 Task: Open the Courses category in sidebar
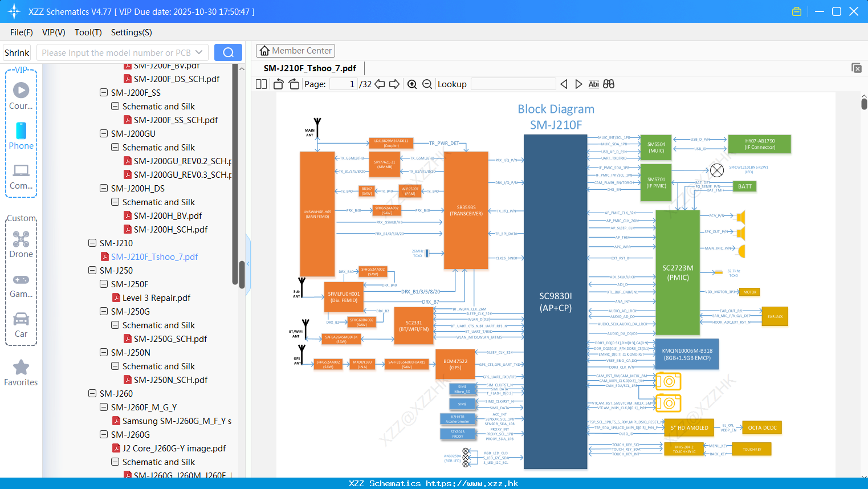pyautogui.click(x=21, y=96)
